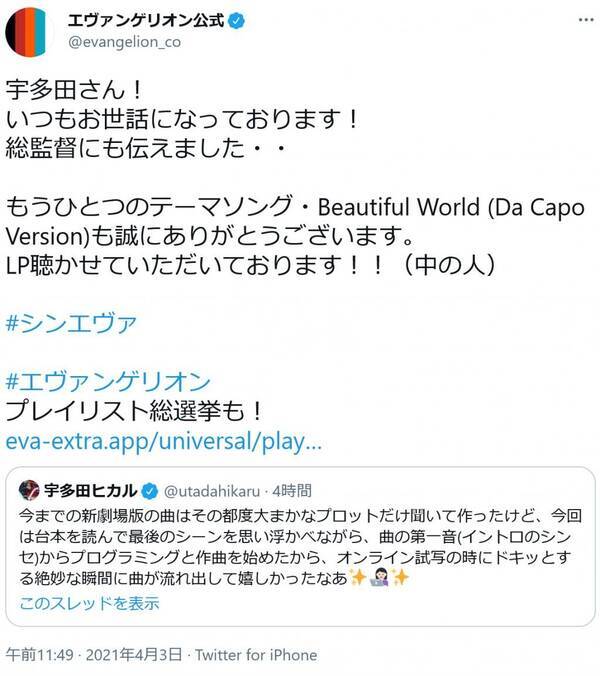Open the #シンエヴァ hashtag

tap(71, 323)
